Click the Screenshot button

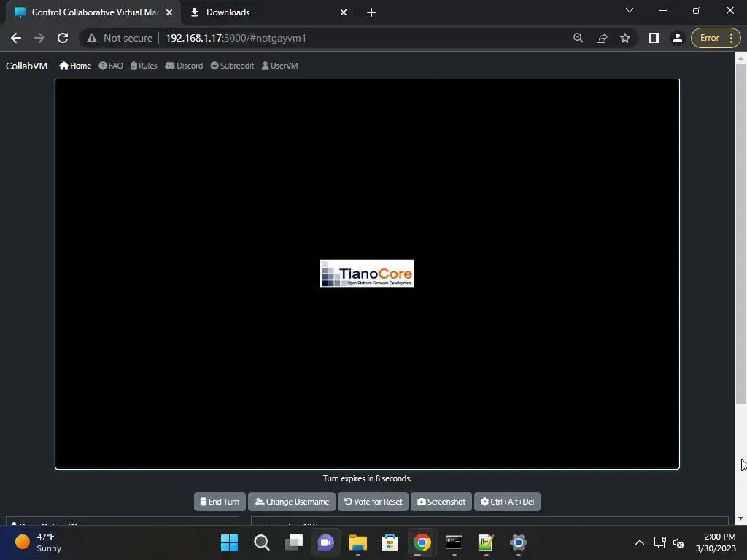point(441,502)
